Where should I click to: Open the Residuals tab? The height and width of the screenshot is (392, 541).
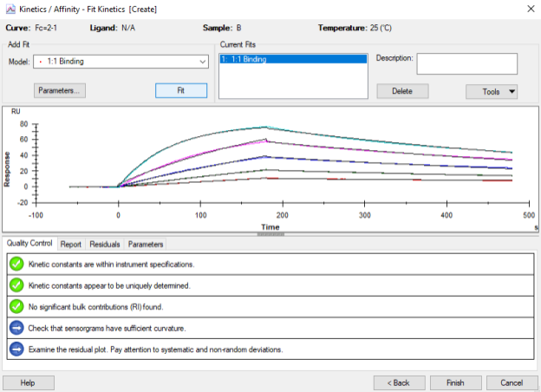click(x=105, y=245)
